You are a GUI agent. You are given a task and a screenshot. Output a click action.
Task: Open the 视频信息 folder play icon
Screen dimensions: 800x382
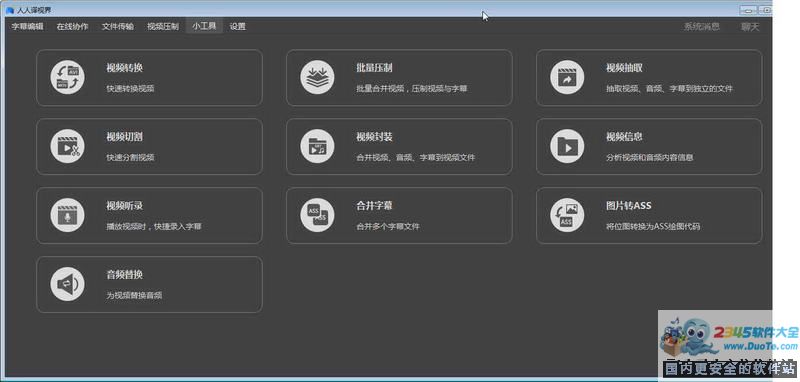(567, 146)
